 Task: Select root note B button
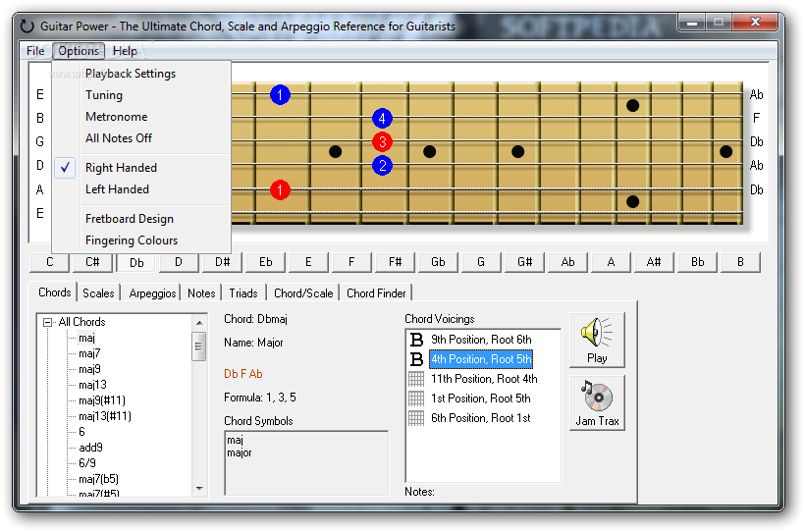pos(740,262)
